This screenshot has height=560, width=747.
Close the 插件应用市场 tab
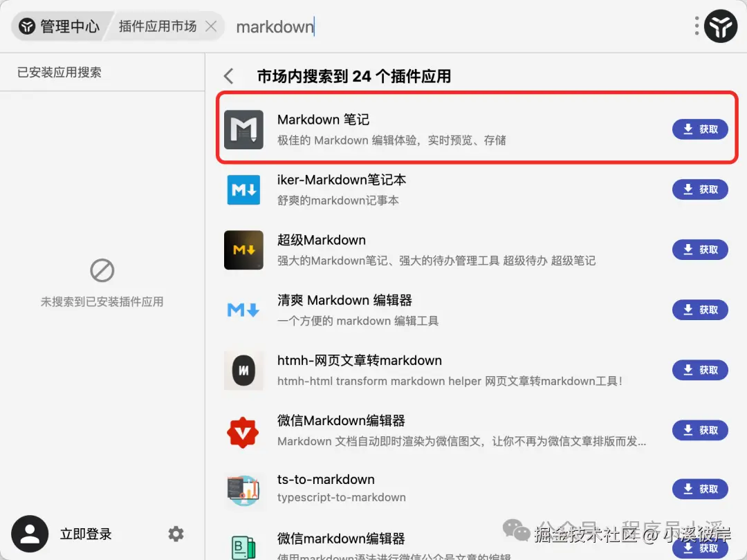coord(211,26)
